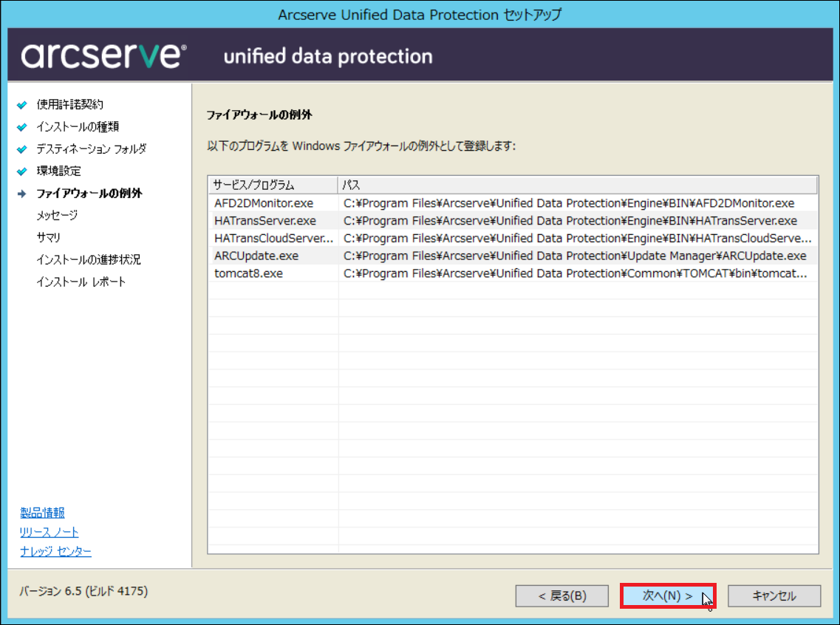The height and width of the screenshot is (625, 840).
Task: Select the tomcat8.exe row
Action: (x=513, y=273)
